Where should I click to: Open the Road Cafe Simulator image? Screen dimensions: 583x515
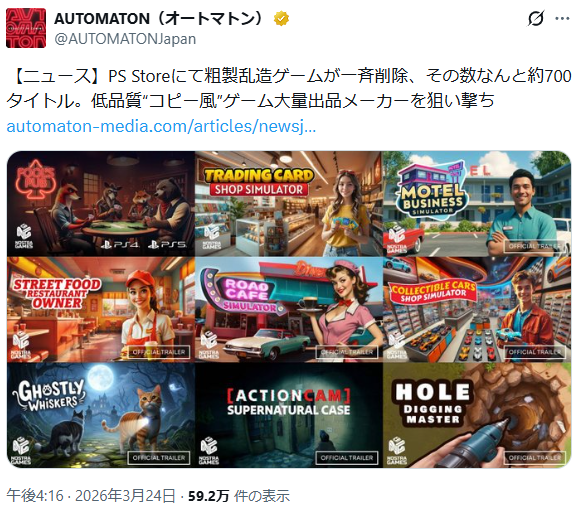(x=289, y=309)
